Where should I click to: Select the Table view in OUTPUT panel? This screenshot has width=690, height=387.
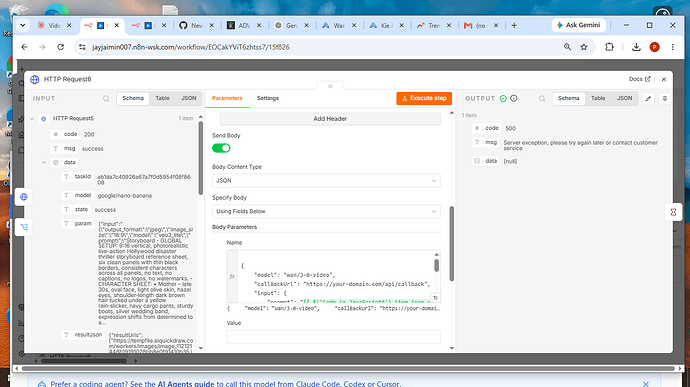click(598, 98)
